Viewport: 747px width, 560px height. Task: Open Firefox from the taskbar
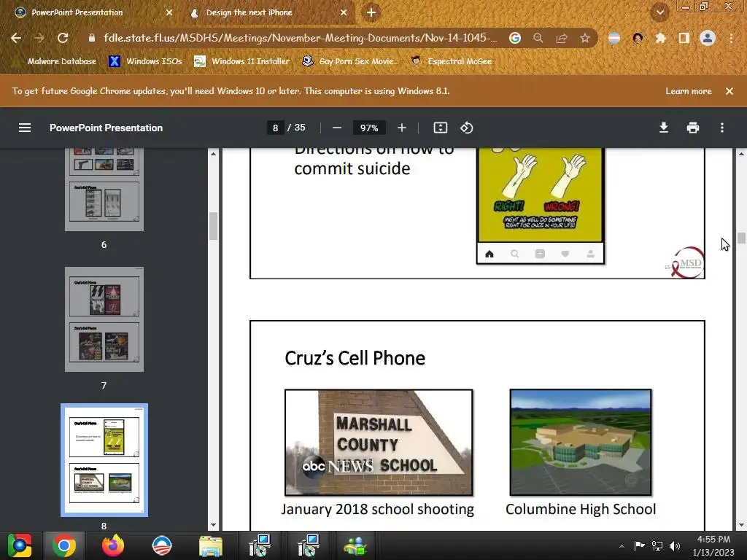pos(113,545)
